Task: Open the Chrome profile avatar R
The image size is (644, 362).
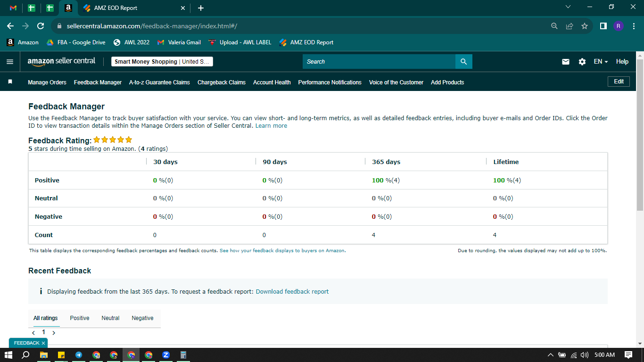Action: (619, 26)
